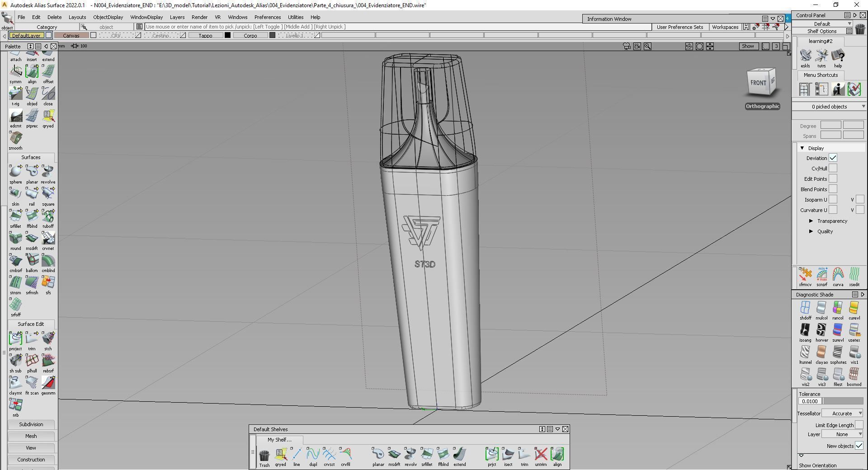This screenshot has height=470, width=868.
Task: Pick the skin surface tool
Action: [15, 193]
